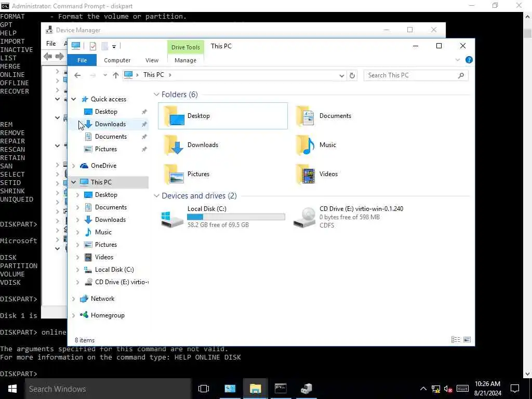This screenshot has width=532, height=399.
Task: Open the address bar history dropdown
Action: click(342, 76)
